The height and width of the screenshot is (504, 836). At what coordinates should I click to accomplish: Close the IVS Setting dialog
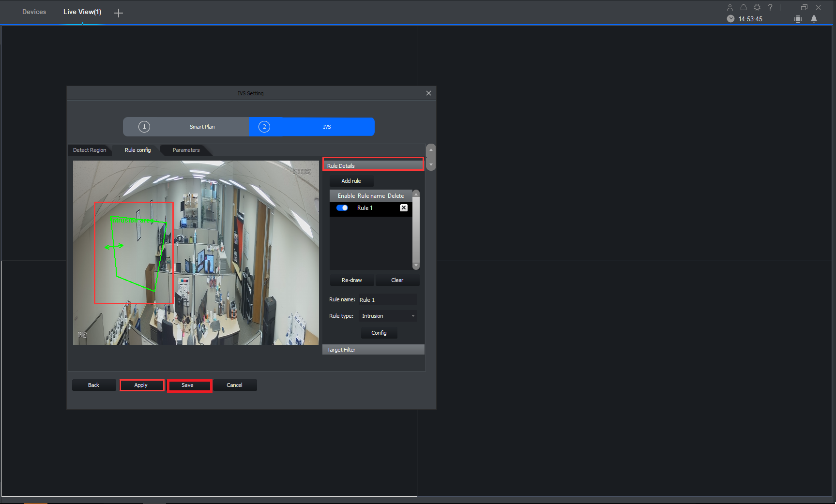428,93
